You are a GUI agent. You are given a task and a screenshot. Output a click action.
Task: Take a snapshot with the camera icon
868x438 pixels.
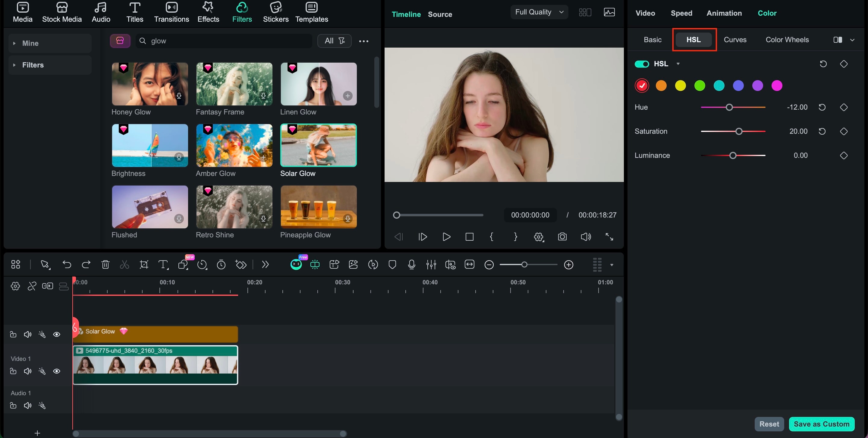pos(562,237)
